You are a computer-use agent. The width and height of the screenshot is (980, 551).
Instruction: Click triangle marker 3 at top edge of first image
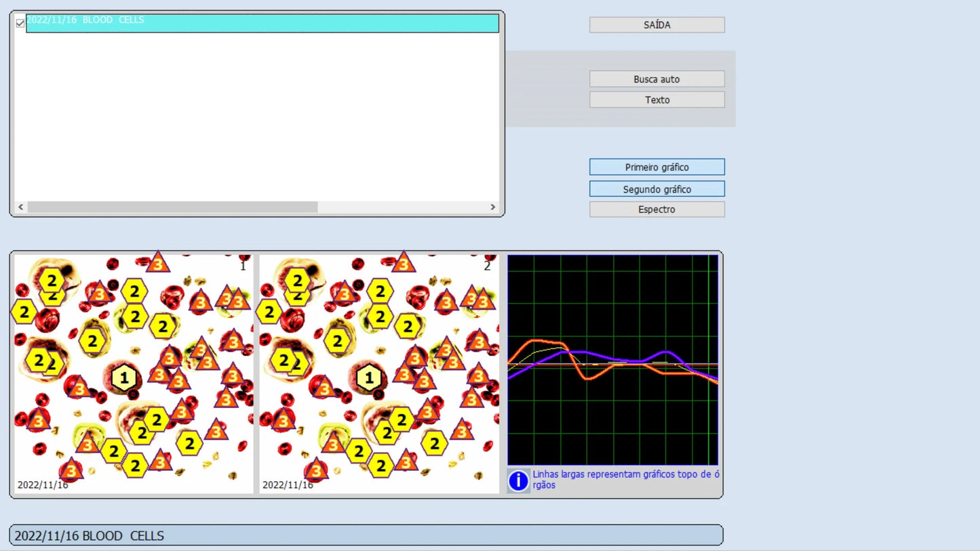(x=158, y=263)
